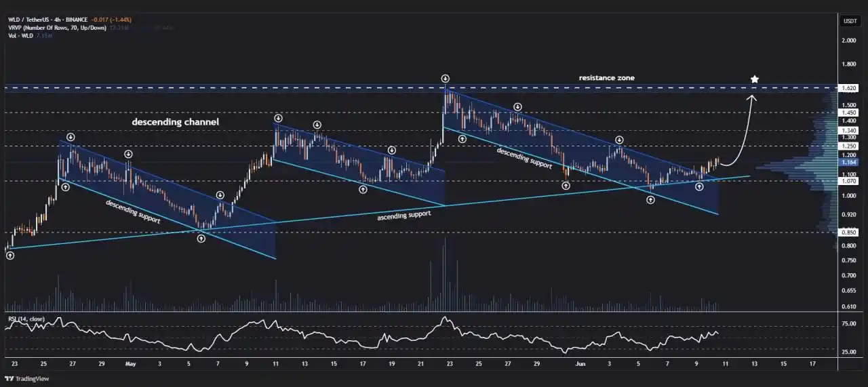The height and width of the screenshot is (387, 868).
Task: Click the current price tag 1.164
Action: pos(850,163)
